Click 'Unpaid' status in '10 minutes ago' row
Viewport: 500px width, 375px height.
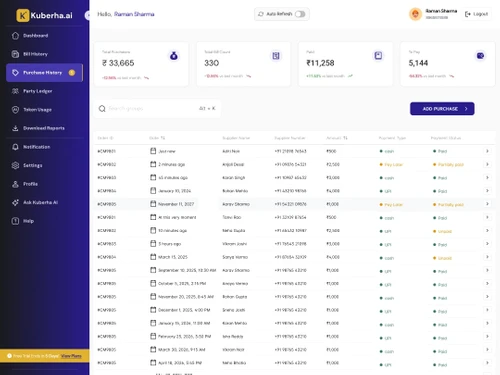[442, 231]
